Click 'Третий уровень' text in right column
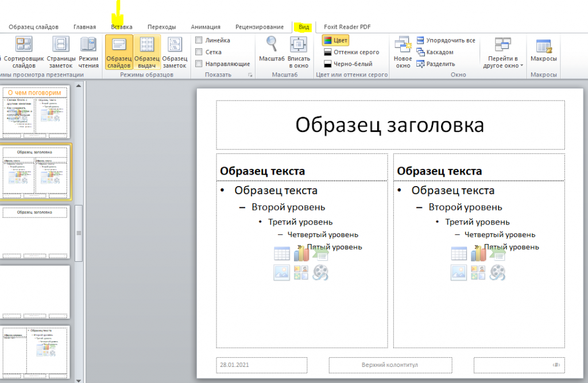Image resolution: width=588 pixels, height=383 pixels. 477,222
